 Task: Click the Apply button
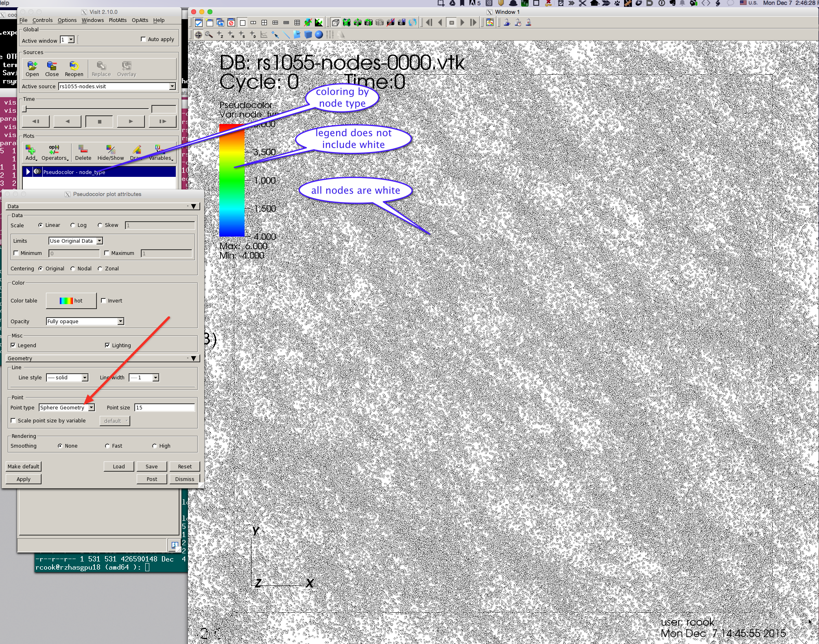click(x=24, y=479)
